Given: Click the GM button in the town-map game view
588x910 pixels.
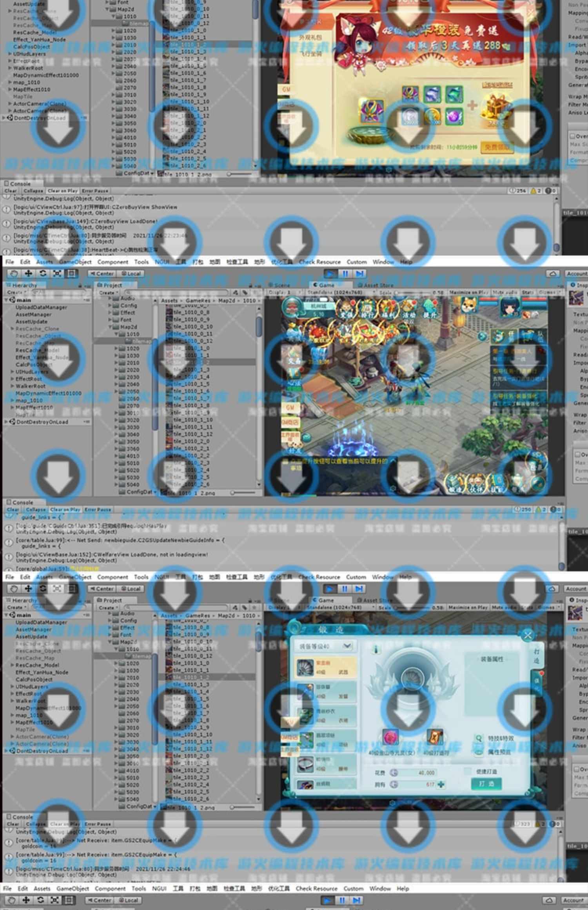Looking at the screenshot, I should [290, 408].
